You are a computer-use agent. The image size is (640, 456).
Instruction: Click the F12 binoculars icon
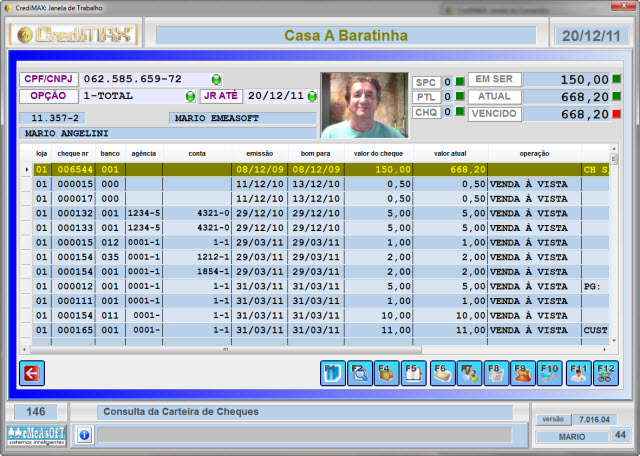(605, 373)
